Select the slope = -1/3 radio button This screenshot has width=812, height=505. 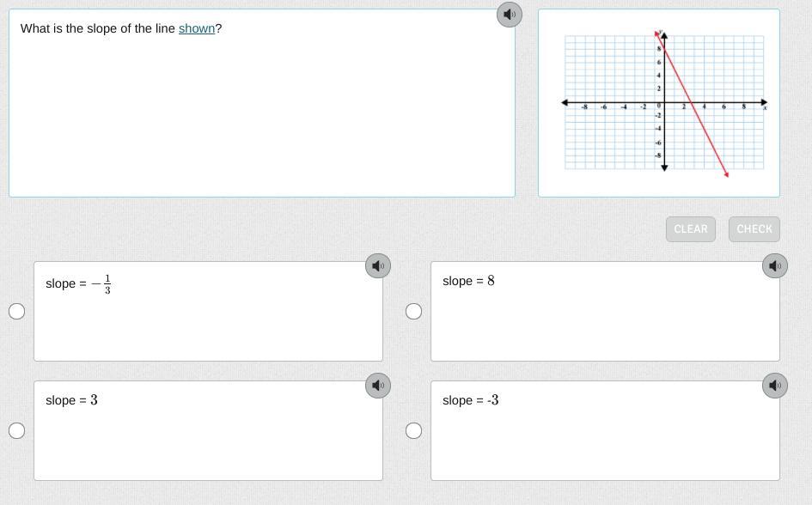(17, 311)
